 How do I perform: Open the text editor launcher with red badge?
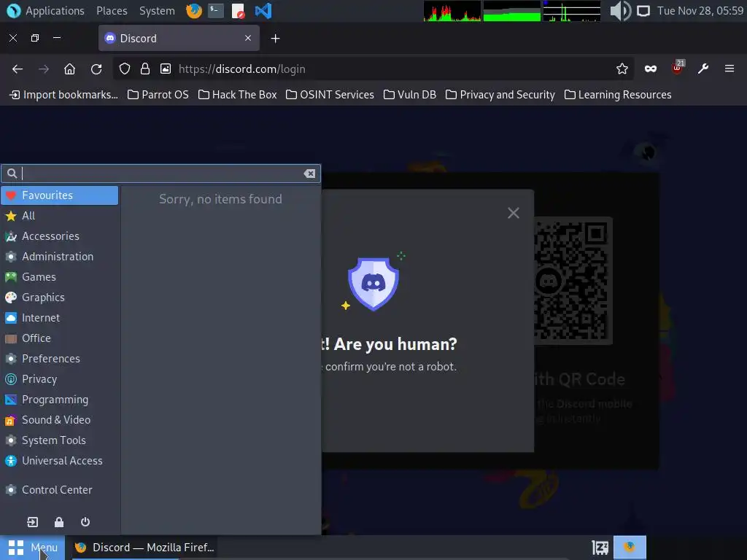(239, 10)
